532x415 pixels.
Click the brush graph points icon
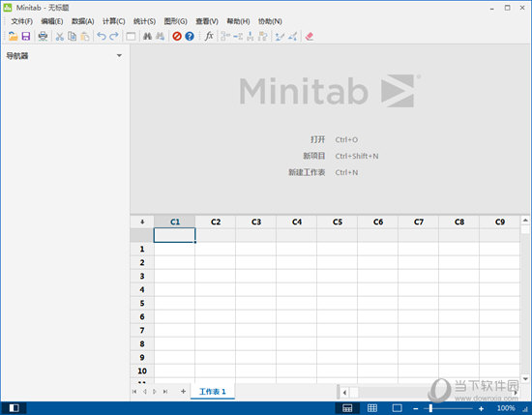(280, 36)
